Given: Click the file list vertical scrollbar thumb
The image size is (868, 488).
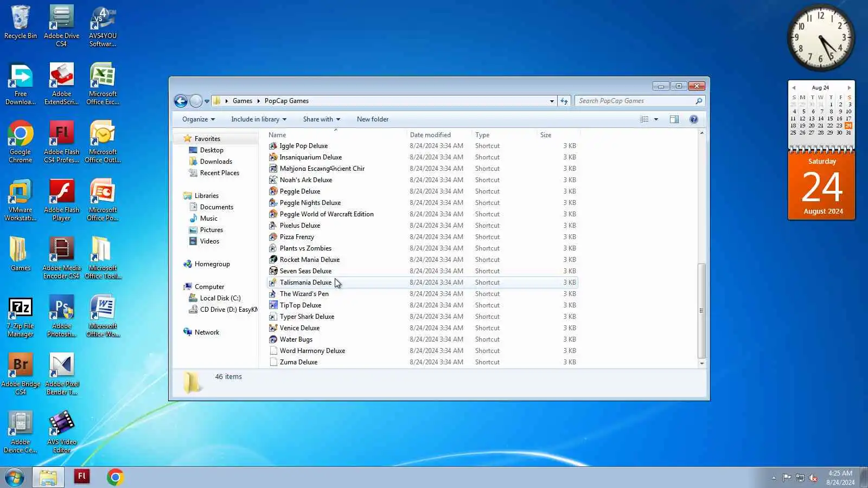Looking at the screenshot, I should 701,311.
